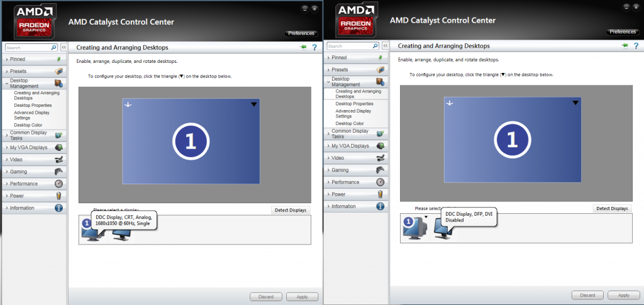Click Gaming controller icon in right window
This screenshot has width=644, height=305.
(x=380, y=170)
